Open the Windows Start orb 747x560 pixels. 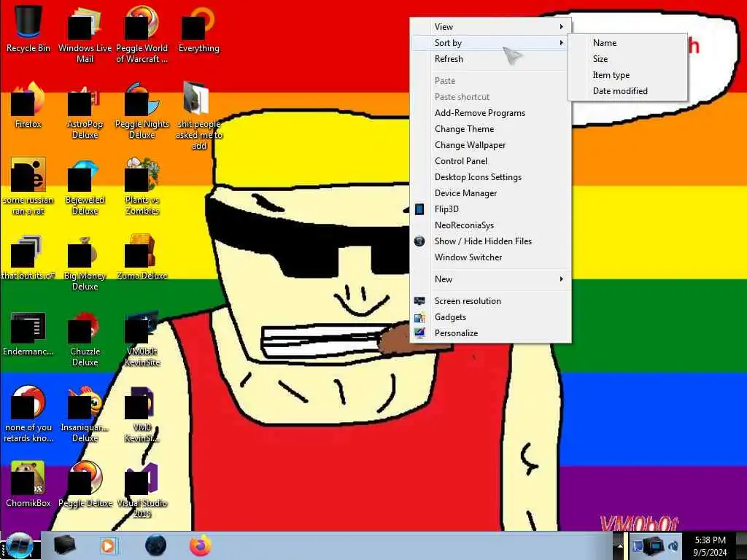[x=19, y=545]
